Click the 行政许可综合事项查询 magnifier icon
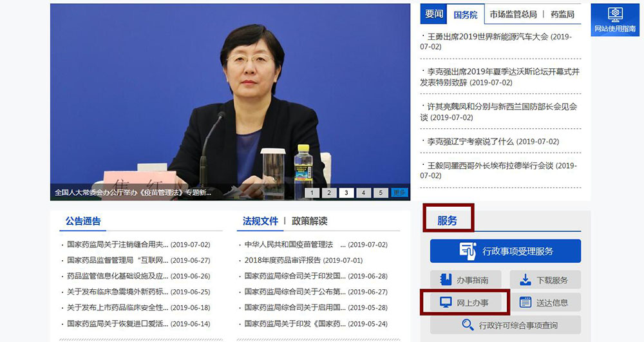 tap(468, 325)
